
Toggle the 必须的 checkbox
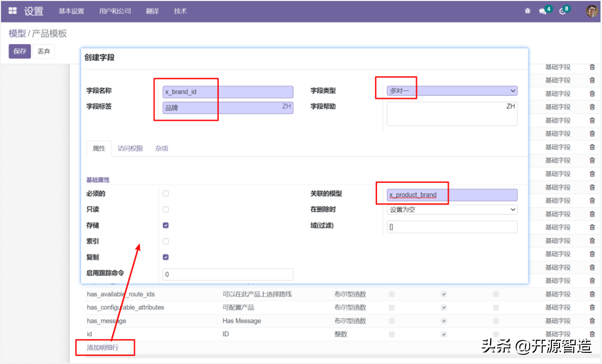tap(166, 193)
